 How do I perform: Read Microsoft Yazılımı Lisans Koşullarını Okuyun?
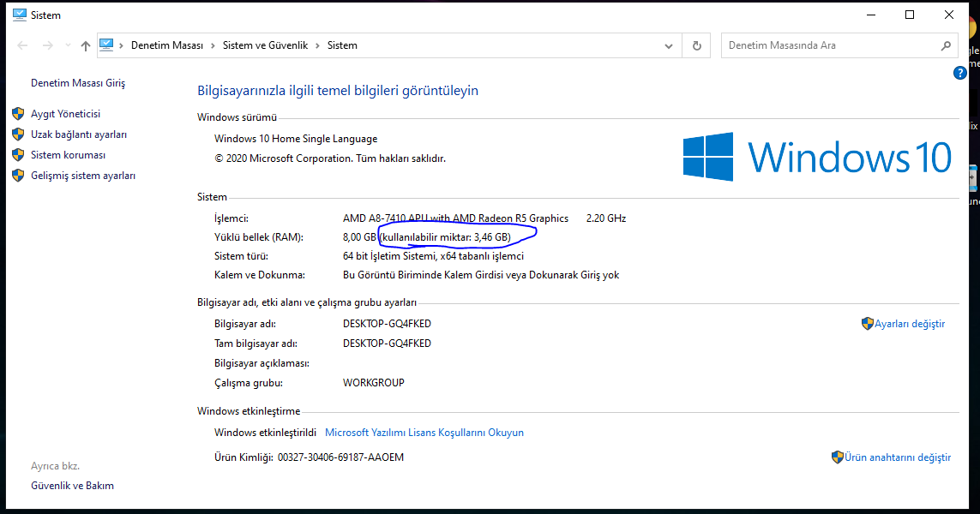[x=424, y=432]
